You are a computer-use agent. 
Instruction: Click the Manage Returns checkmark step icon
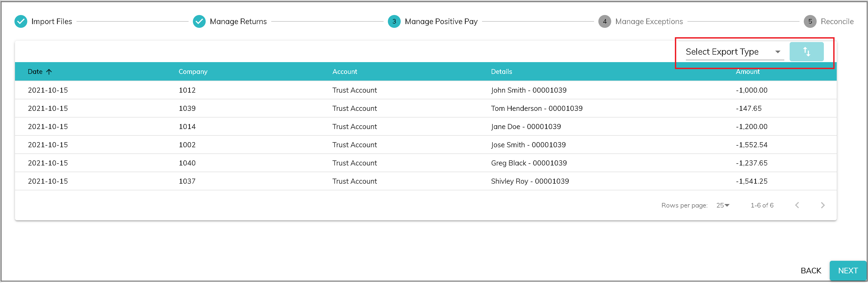pyautogui.click(x=199, y=22)
